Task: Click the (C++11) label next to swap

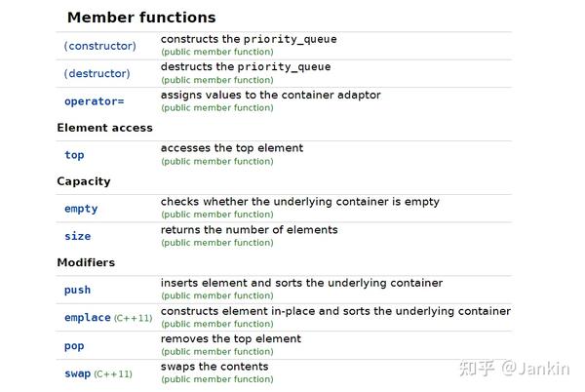Action: (x=113, y=373)
